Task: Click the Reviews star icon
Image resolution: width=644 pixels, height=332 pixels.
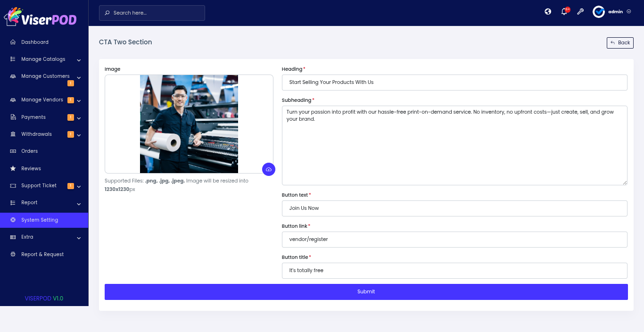Action: pyautogui.click(x=13, y=168)
